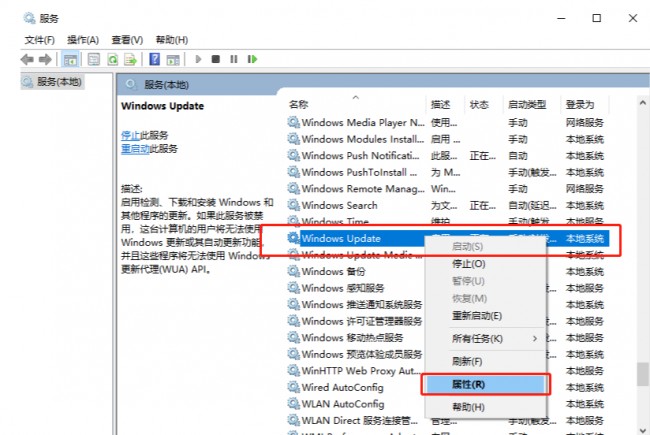Viewport: 650px width, 435px height.
Task: Click gear icon of Windows PushToInstall row
Action: tap(293, 172)
